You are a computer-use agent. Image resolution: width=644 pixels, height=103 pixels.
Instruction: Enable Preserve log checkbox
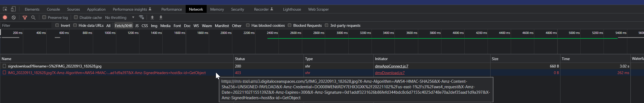(x=44, y=17)
